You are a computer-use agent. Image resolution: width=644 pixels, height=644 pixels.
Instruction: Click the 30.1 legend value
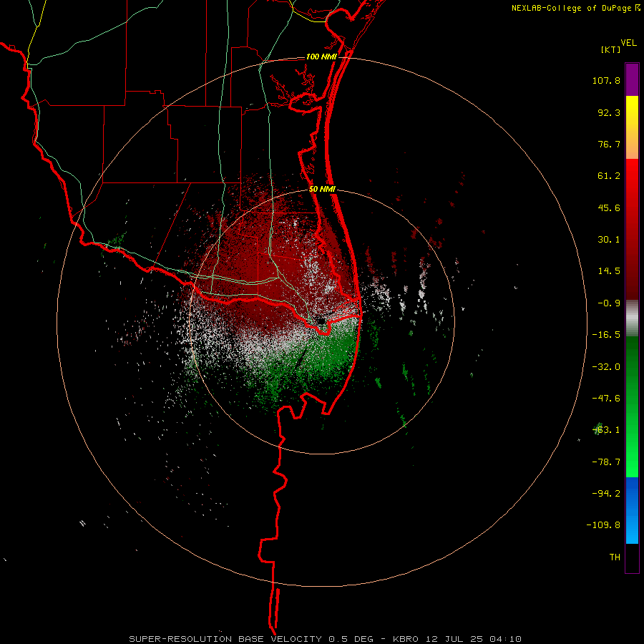[x=609, y=240]
